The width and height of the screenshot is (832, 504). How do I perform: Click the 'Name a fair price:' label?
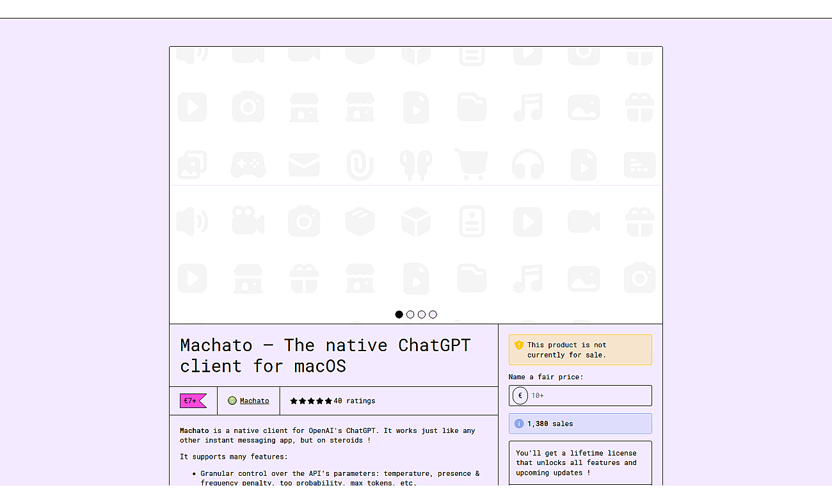tap(546, 377)
